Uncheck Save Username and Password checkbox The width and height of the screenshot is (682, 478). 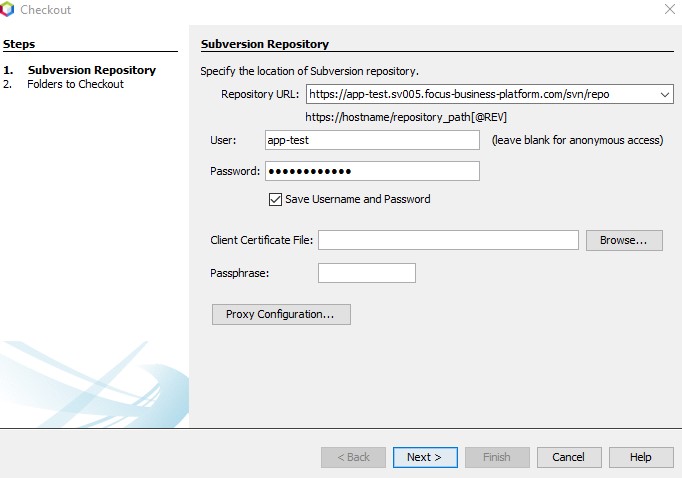pos(275,199)
